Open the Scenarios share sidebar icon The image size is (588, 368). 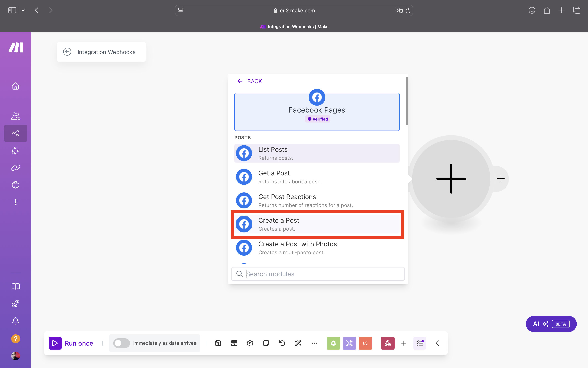click(x=16, y=133)
